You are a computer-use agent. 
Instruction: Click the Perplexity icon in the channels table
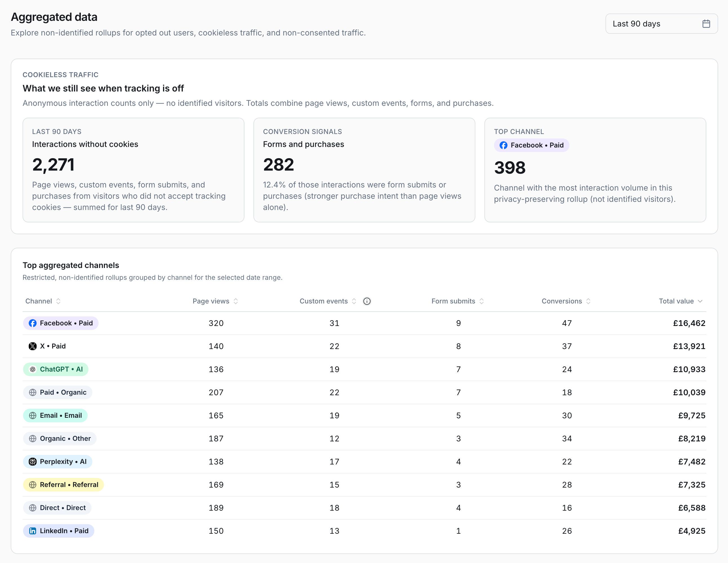click(x=33, y=461)
